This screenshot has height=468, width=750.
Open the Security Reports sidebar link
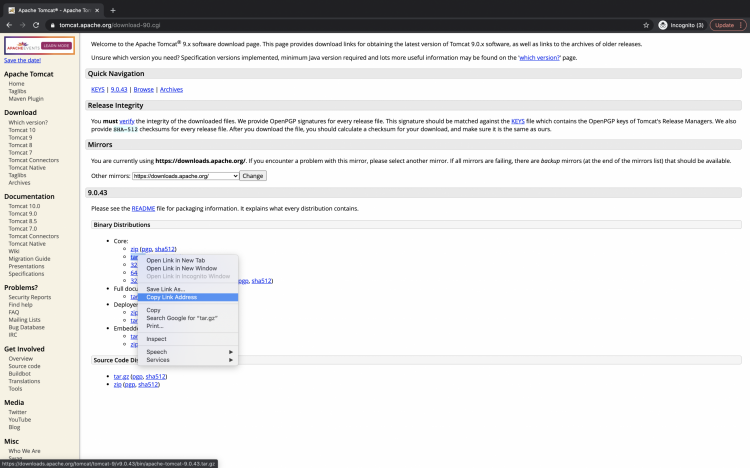pyautogui.click(x=30, y=297)
